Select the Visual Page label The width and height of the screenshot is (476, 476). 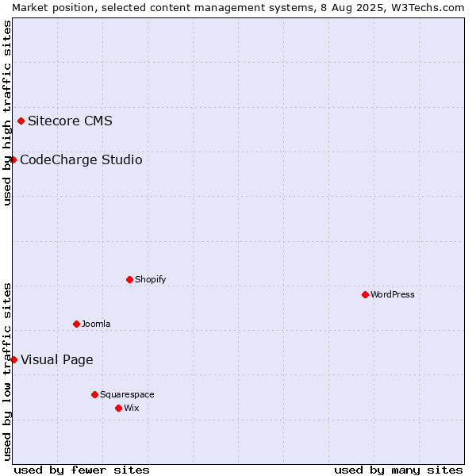pos(57,359)
